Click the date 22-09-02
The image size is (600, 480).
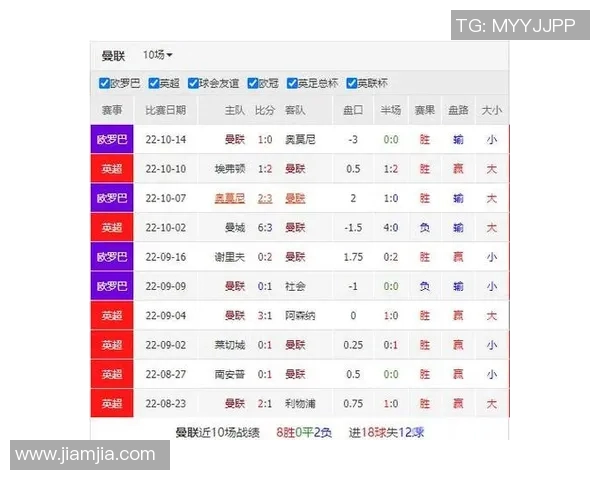click(166, 345)
